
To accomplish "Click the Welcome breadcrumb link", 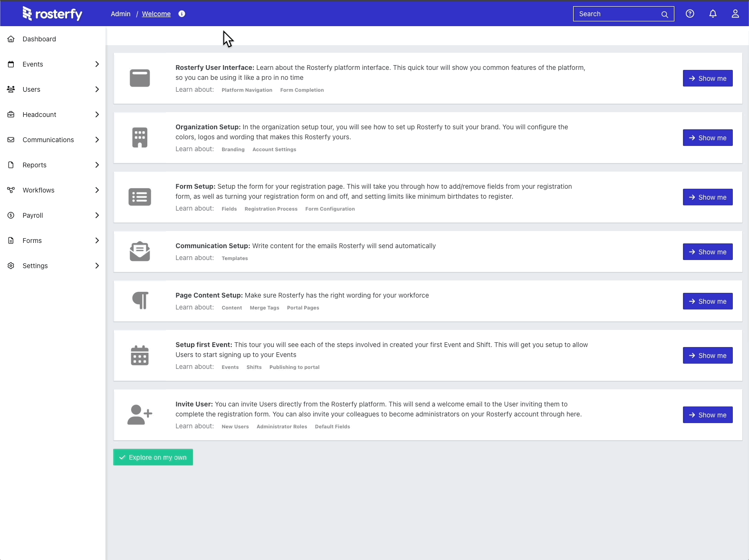I will pos(156,14).
